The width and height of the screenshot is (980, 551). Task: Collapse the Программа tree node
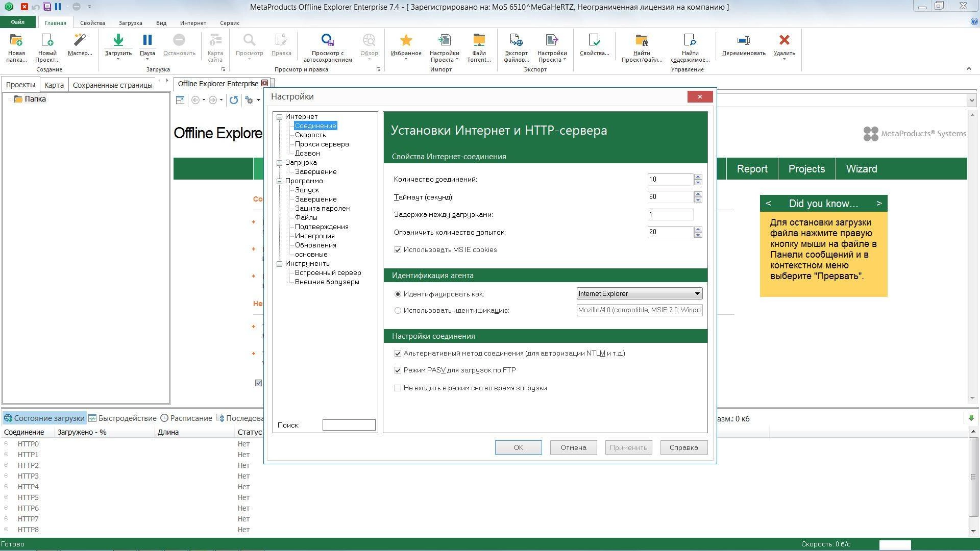pos(280,181)
